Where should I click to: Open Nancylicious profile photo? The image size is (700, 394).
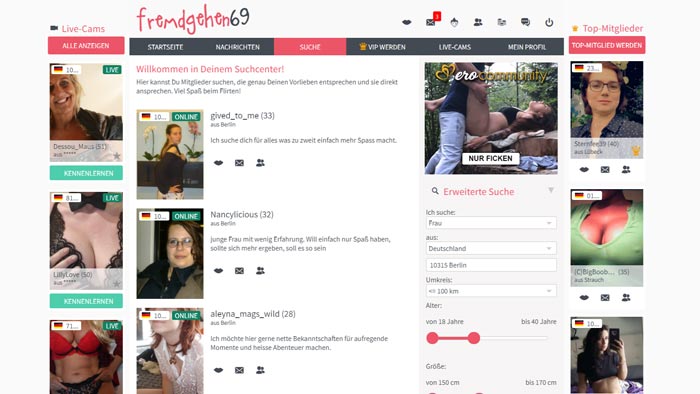(x=170, y=253)
